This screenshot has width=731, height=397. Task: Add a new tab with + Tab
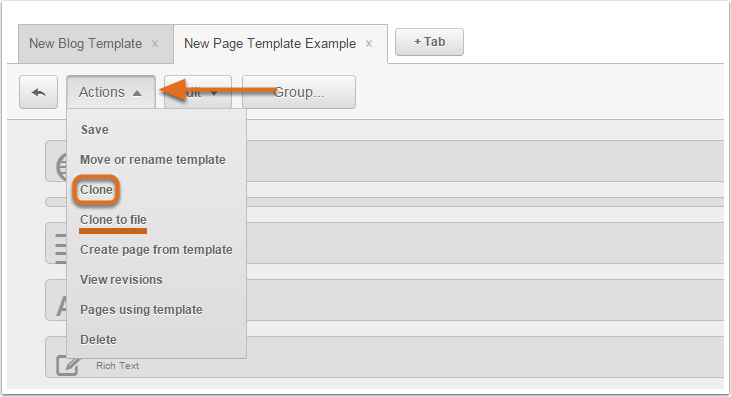(429, 42)
